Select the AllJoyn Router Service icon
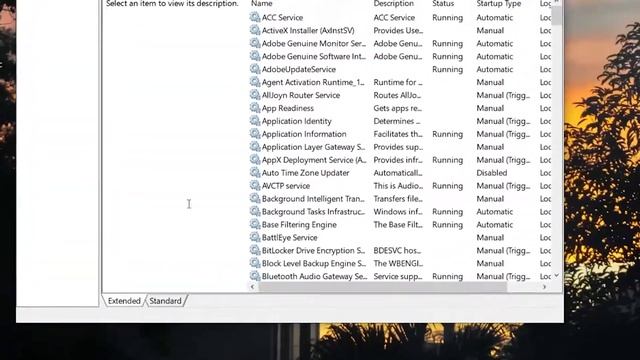Screen dimensions: 640x360 255,95
